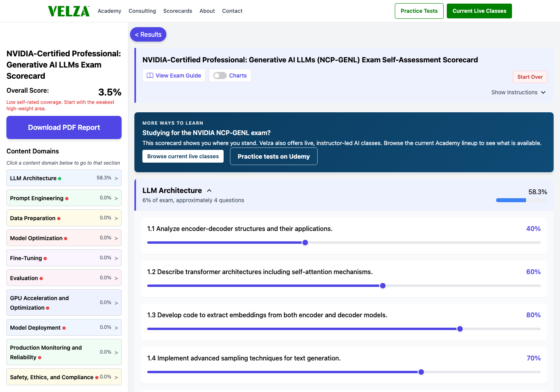The width and height of the screenshot is (560, 392).
Task: Open GPU Acceleration and Optimization domain
Action: 64,302
